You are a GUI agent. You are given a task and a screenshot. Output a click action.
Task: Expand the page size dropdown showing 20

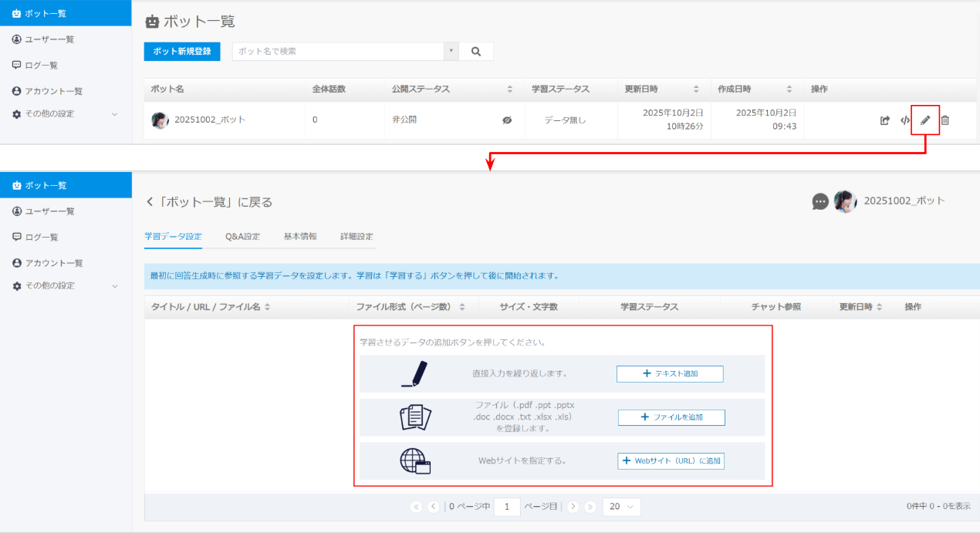coord(621,507)
